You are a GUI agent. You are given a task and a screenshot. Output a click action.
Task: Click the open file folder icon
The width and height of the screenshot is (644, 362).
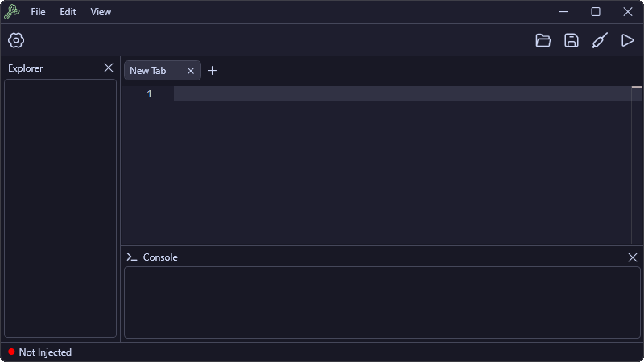(543, 40)
